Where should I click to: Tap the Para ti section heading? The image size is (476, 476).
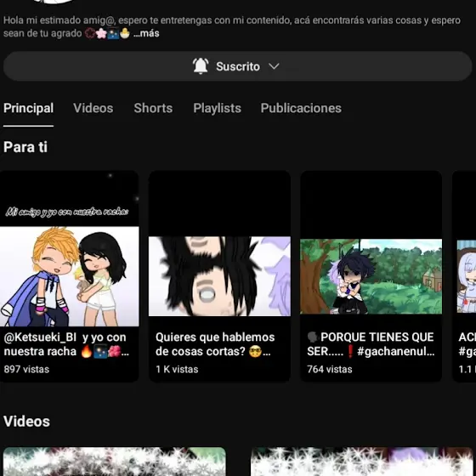tap(25, 147)
